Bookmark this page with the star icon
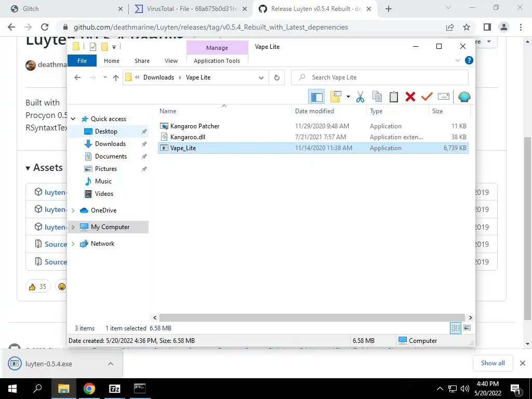Image resolution: width=532 pixels, height=399 pixels. 467,27
